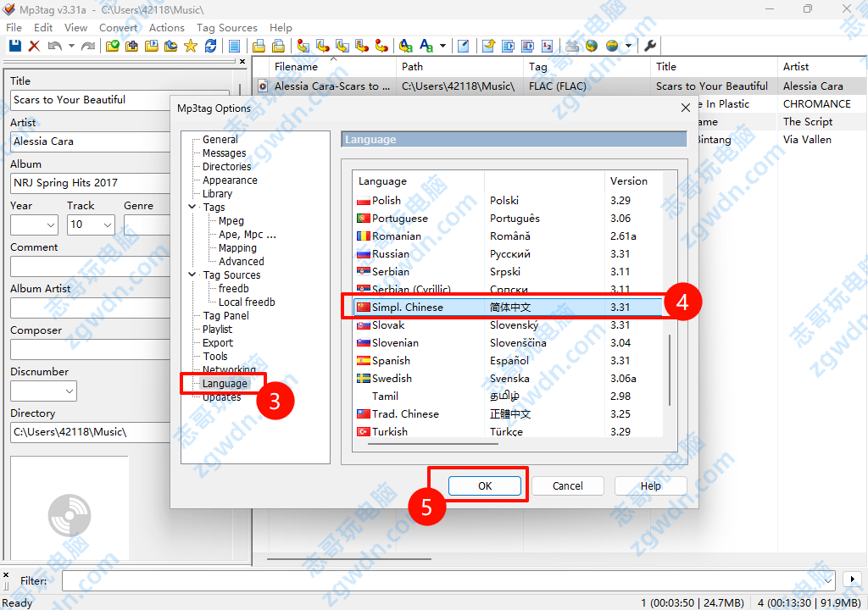The width and height of the screenshot is (868, 610).
Task: Select Language in the options tree
Action: 225,383
